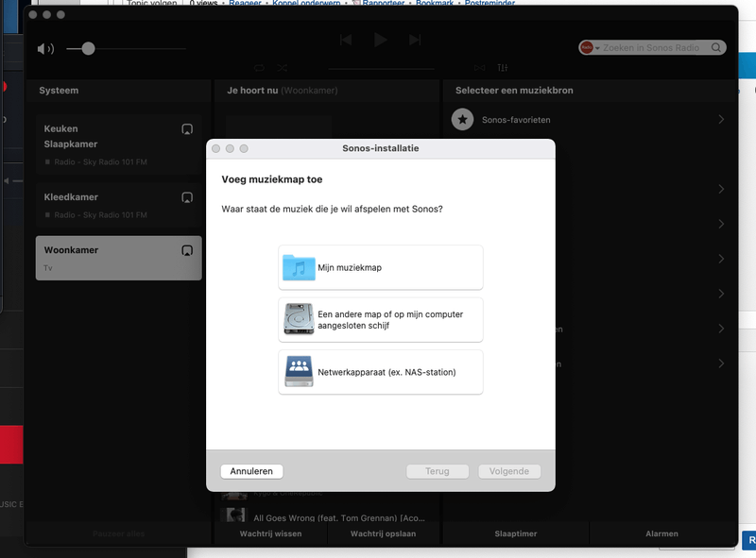Skip to previous track
This screenshot has height=558, width=756.
point(346,40)
